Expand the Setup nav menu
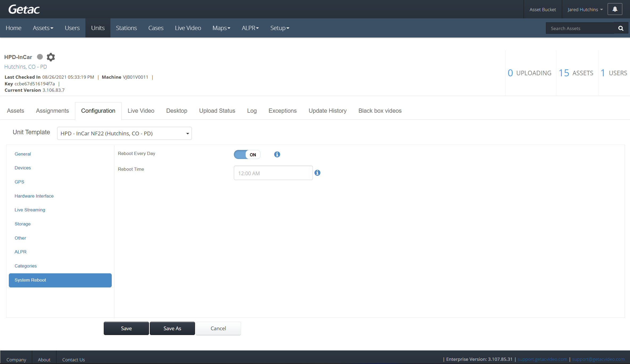This screenshot has height=364, width=630. click(280, 28)
